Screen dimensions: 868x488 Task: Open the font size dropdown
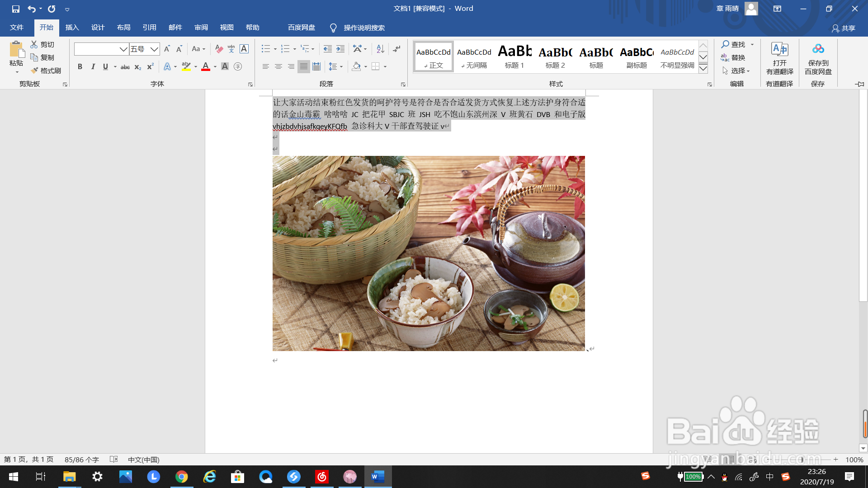154,49
